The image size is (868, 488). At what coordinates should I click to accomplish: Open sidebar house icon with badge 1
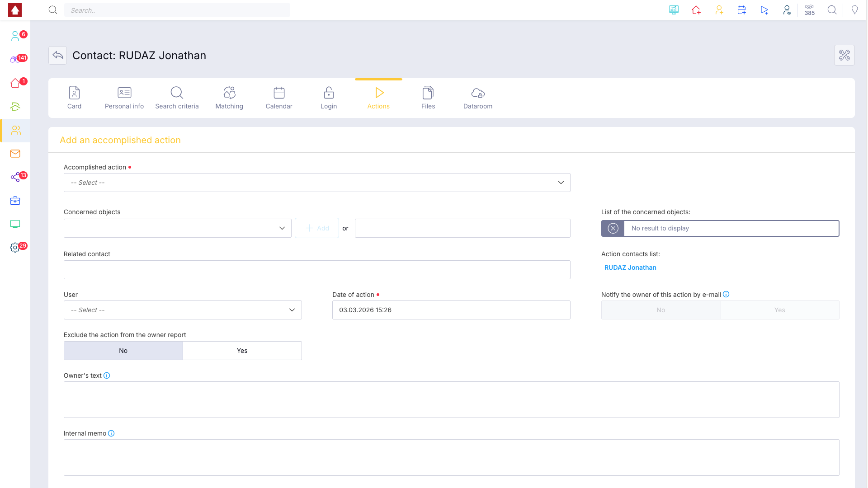[15, 83]
